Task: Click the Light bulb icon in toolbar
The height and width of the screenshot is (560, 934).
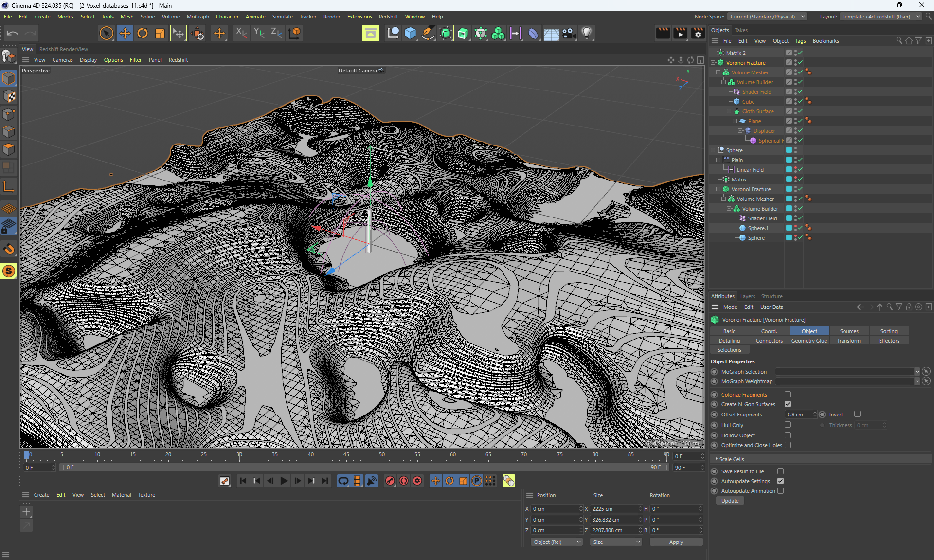Action: coord(587,33)
